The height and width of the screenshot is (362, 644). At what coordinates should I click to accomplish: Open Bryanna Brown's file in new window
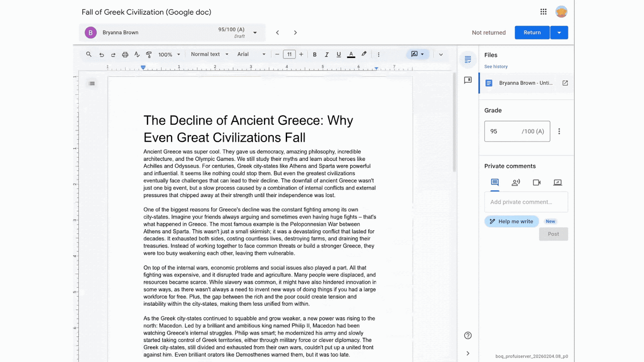coord(565,83)
